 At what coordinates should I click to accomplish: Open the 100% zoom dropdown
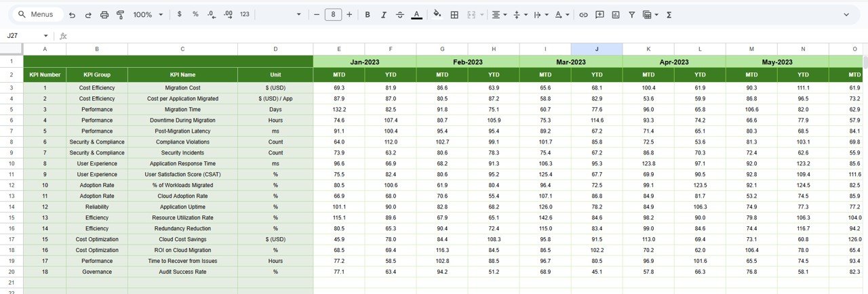(148, 14)
